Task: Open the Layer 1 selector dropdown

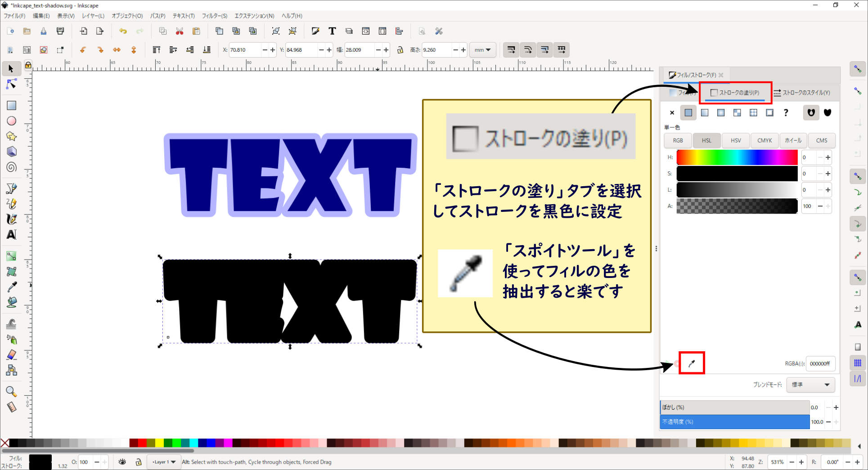Action: (163, 462)
